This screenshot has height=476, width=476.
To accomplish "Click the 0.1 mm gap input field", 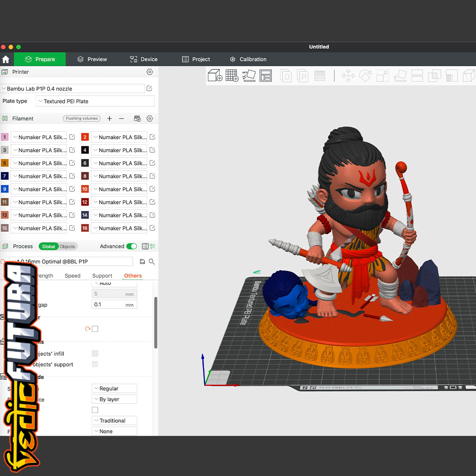I will click(x=114, y=304).
